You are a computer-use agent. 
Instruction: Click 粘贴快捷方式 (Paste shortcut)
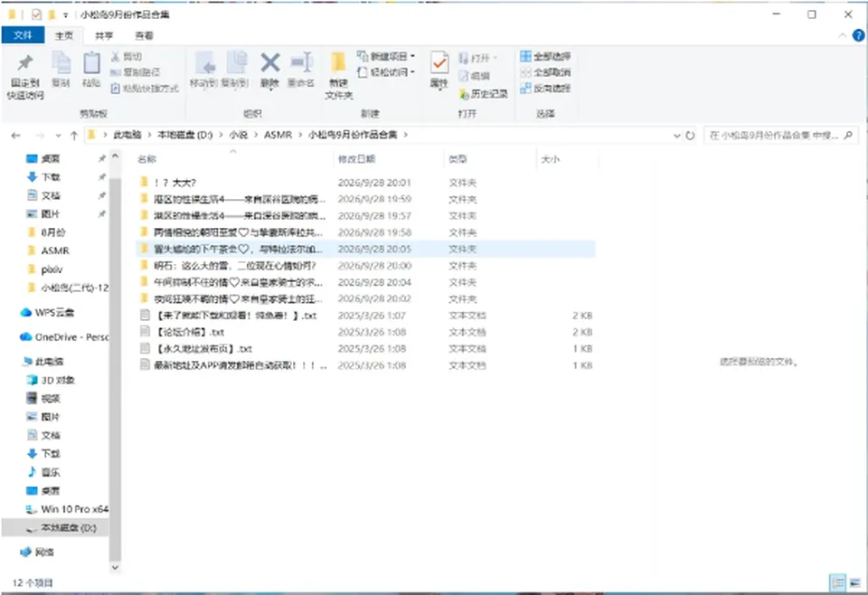145,88
